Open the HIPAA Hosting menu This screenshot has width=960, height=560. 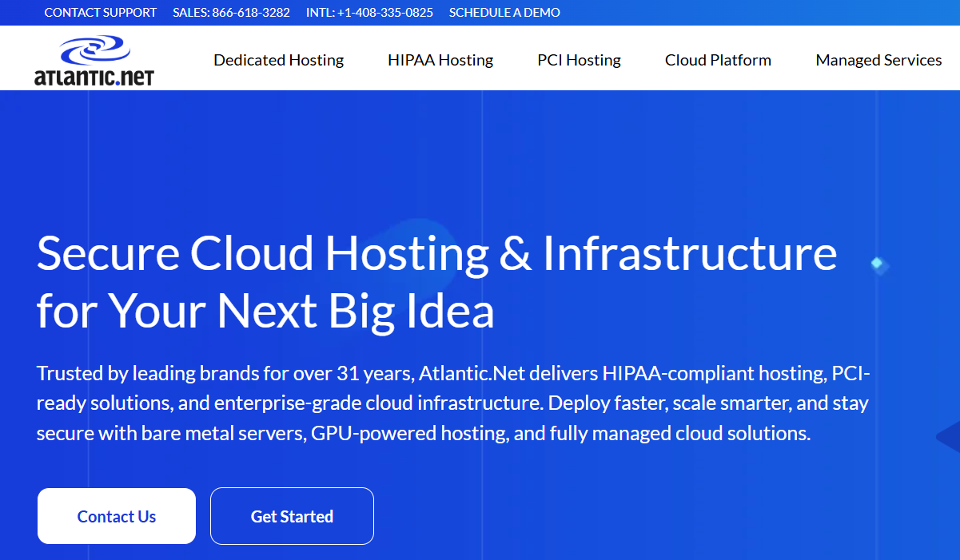pyautogui.click(x=440, y=60)
